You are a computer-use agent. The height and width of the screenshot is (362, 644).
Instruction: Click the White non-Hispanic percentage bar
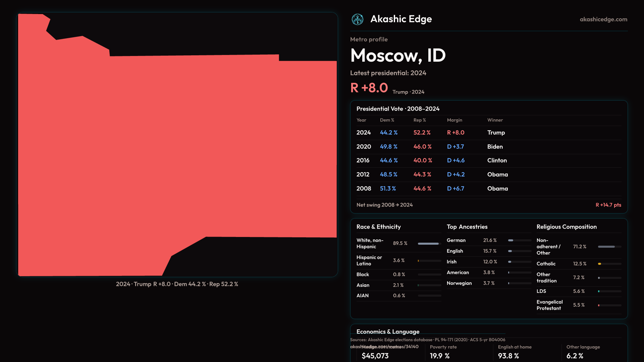[429, 244]
